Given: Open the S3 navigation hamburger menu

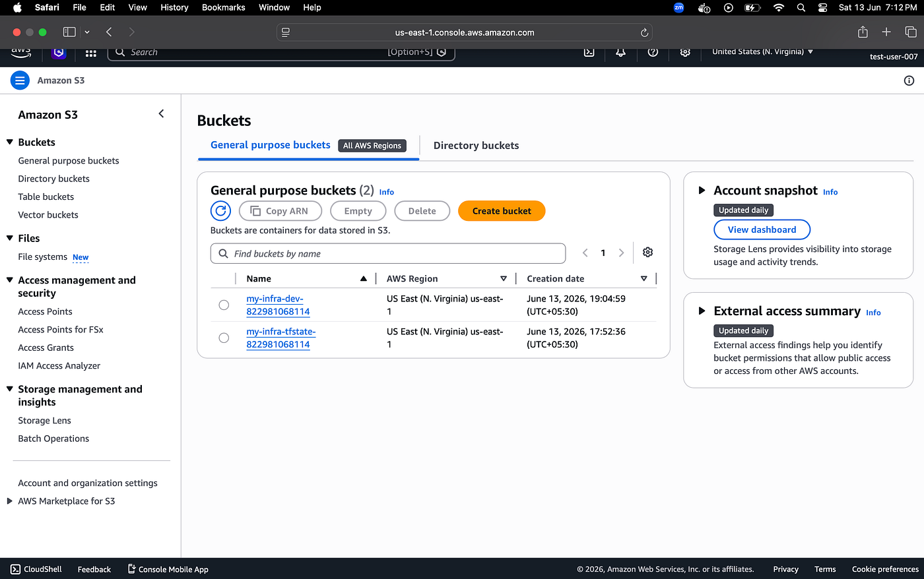Looking at the screenshot, I should tap(20, 80).
